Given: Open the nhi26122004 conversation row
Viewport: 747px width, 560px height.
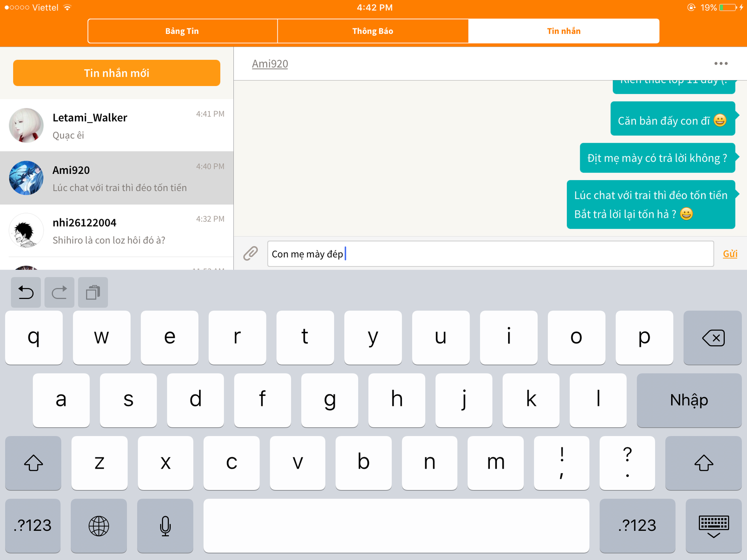Looking at the screenshot, I should click(117, 230).
